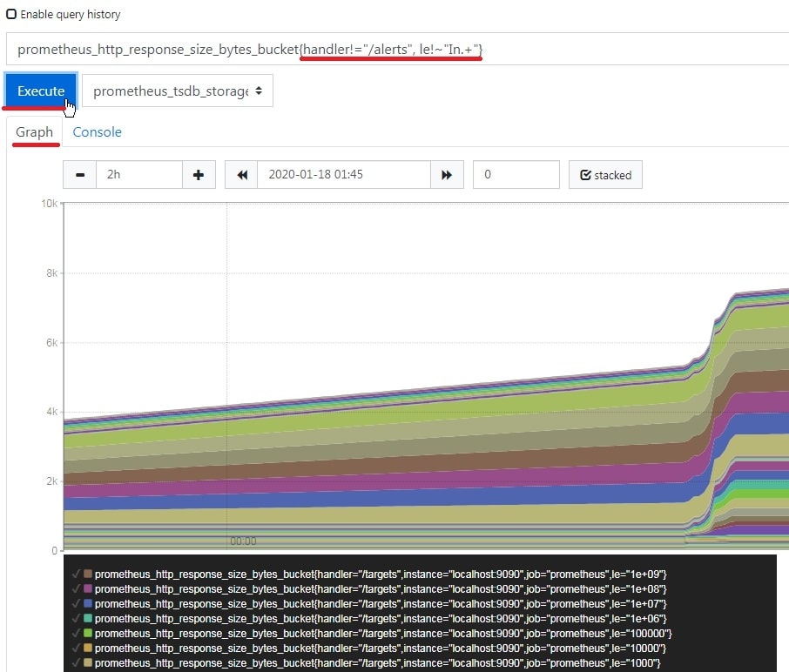Click the green swatch of series le="100000"
789x672 pixels.
pyautogui.click(x=88, y=632)
